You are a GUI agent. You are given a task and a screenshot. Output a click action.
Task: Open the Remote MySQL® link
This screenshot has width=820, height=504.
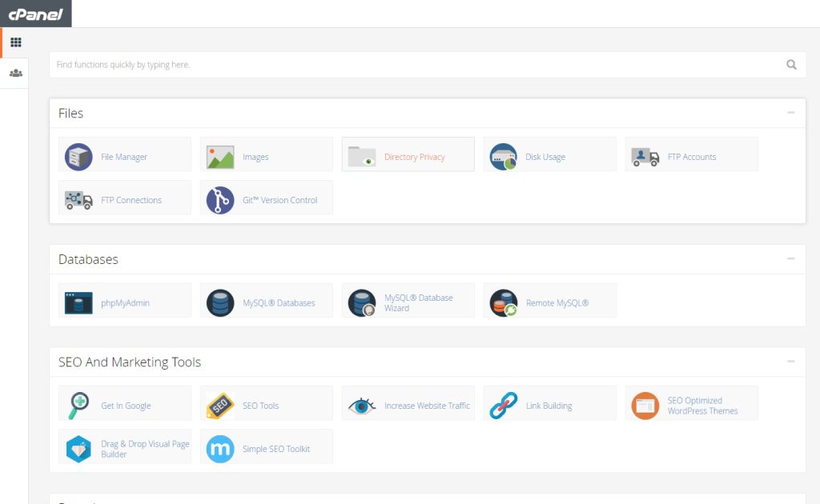(x=557, y=303)
